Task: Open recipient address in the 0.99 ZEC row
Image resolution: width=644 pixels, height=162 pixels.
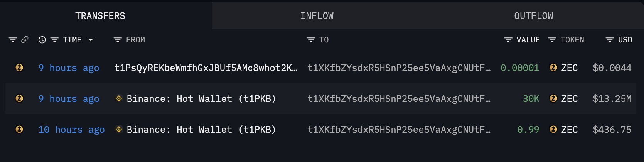Action: [399, 130]
